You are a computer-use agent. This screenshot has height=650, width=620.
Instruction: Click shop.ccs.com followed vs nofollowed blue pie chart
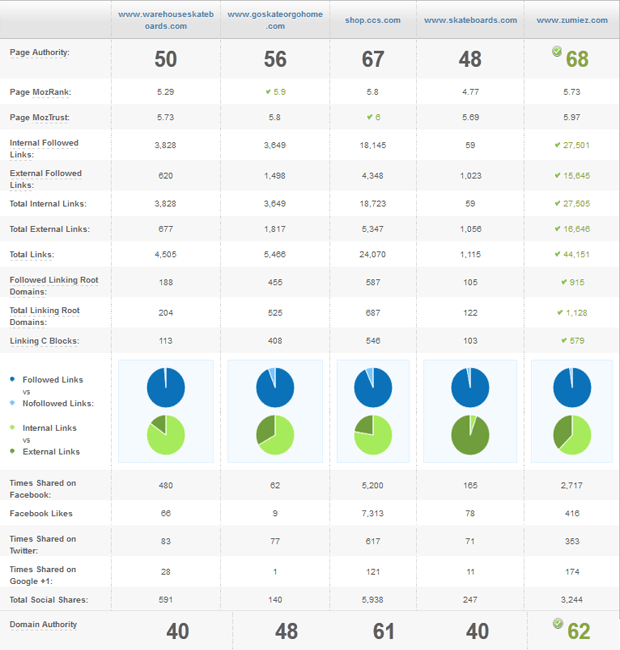click(373, 388)
